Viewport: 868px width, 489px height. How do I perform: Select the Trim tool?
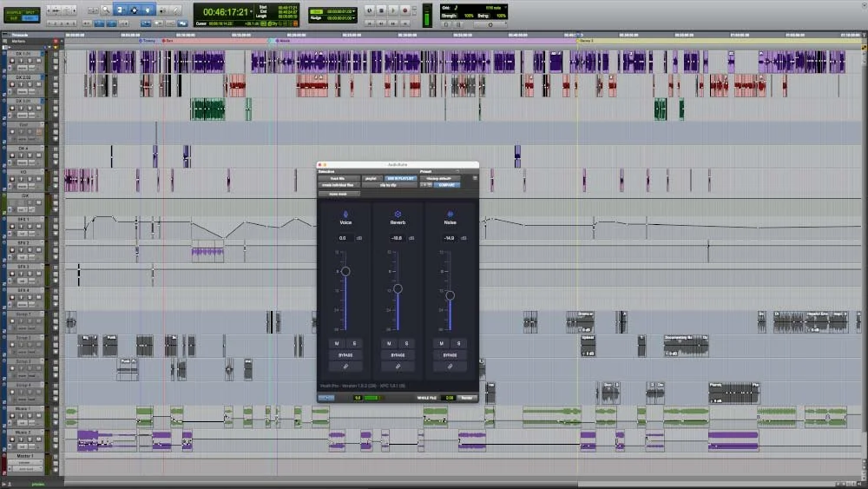(120, 10)
